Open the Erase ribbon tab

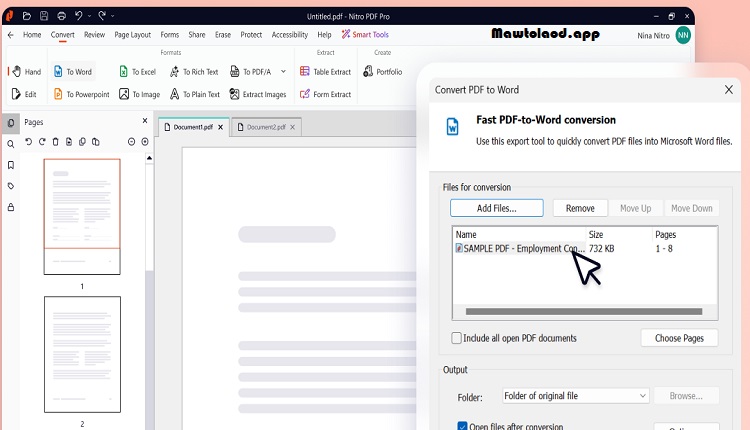point(223,35)
